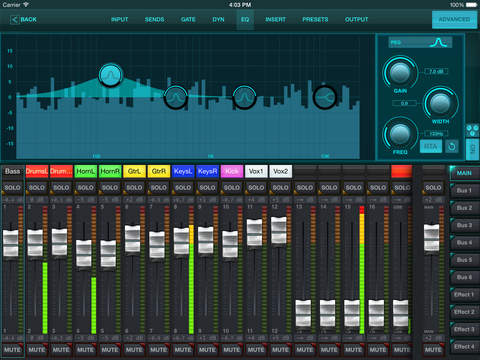Solo the KeysL channel

tap(183, 188)
